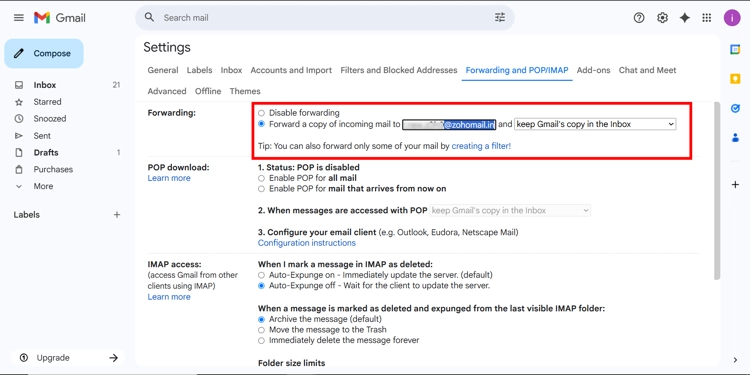750x375 pixels.
Task: Select Disable forwarding radio button
Action: [261, 113]
